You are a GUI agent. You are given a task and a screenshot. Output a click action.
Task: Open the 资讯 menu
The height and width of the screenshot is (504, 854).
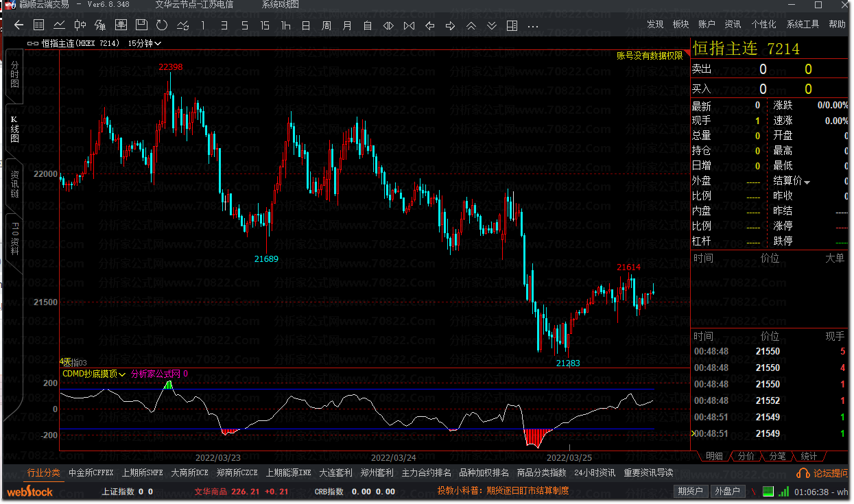[x=733, y=25]
